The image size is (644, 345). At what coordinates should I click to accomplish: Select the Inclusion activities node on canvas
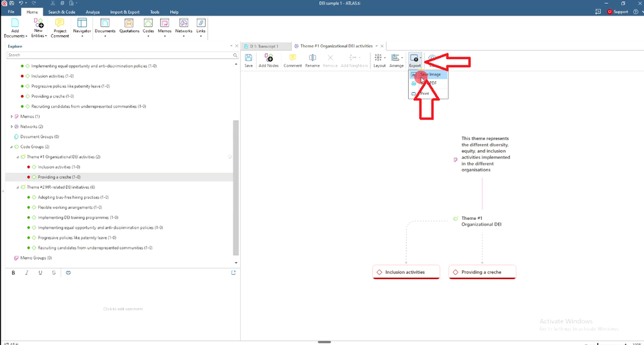click(406, 272)
